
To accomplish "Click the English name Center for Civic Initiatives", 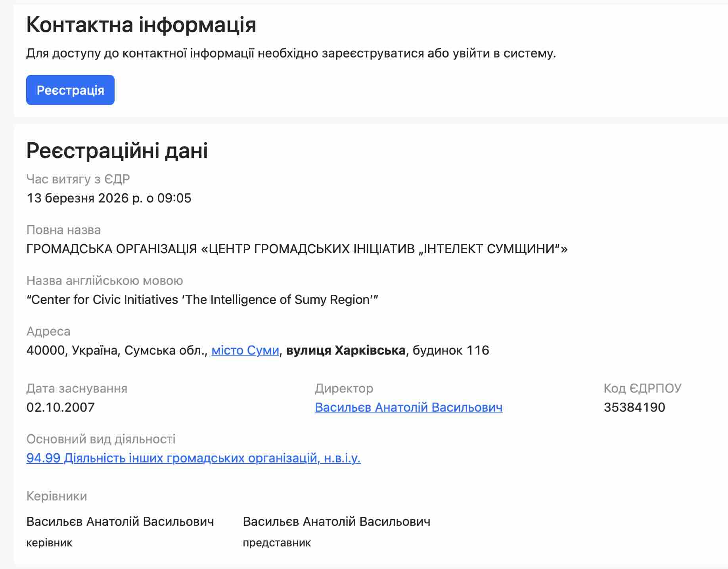I will (x=202, y=300).
